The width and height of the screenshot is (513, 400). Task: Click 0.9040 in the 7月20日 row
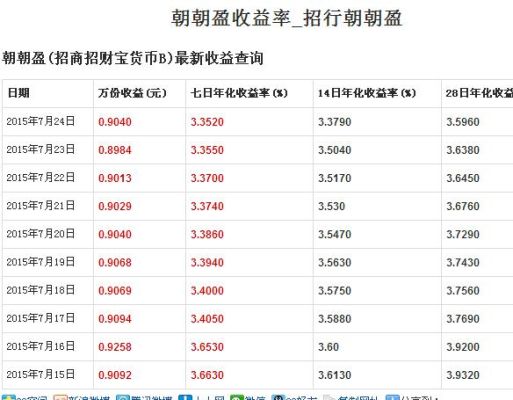click(x=115, y=235)
